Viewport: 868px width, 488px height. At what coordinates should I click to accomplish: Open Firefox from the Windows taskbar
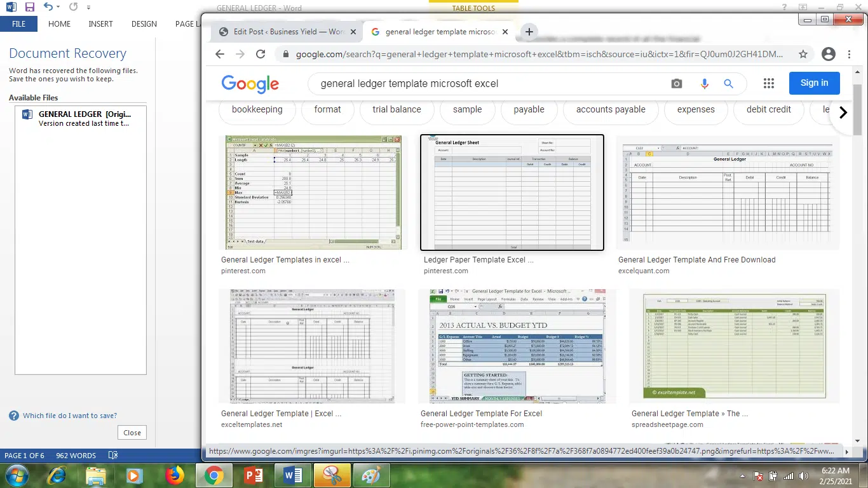tap(174, 475)
